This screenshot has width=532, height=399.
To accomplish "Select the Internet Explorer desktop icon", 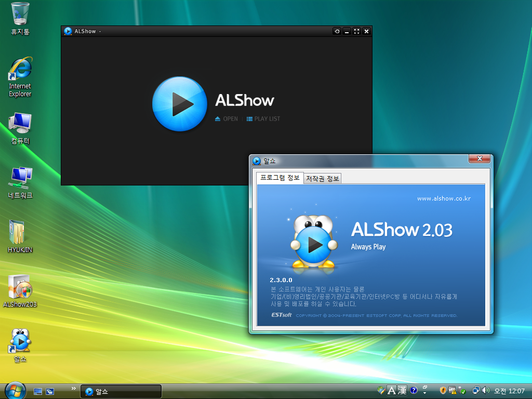I will click(x=20, y=77).
